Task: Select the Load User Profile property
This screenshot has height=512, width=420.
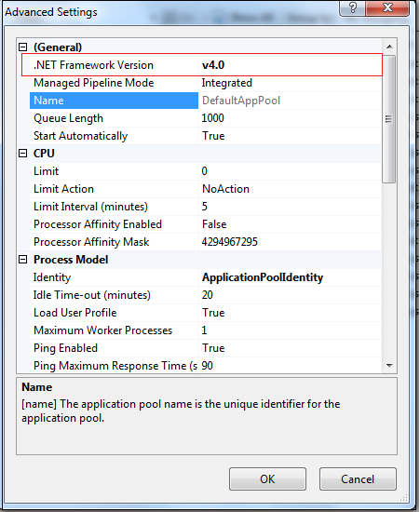Action: click(x=114, y=313)
